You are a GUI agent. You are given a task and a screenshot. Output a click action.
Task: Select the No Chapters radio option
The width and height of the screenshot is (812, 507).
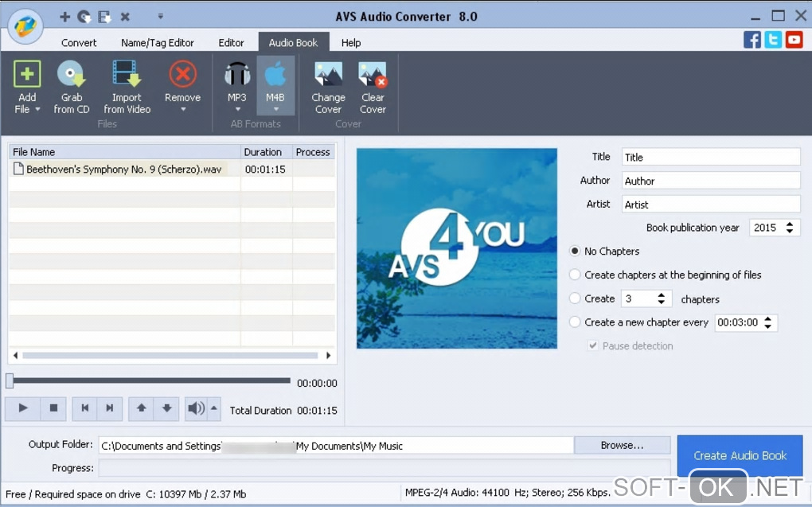574,252
